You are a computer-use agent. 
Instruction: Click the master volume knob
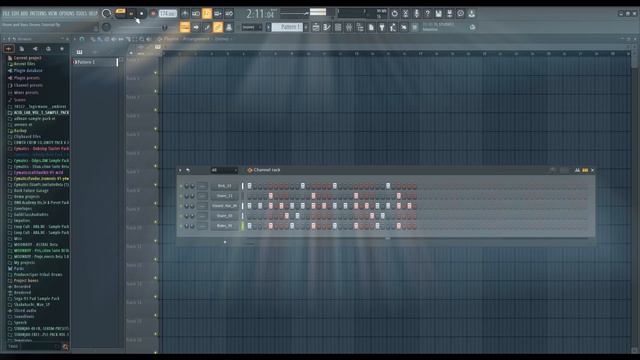tap(106, 13)
